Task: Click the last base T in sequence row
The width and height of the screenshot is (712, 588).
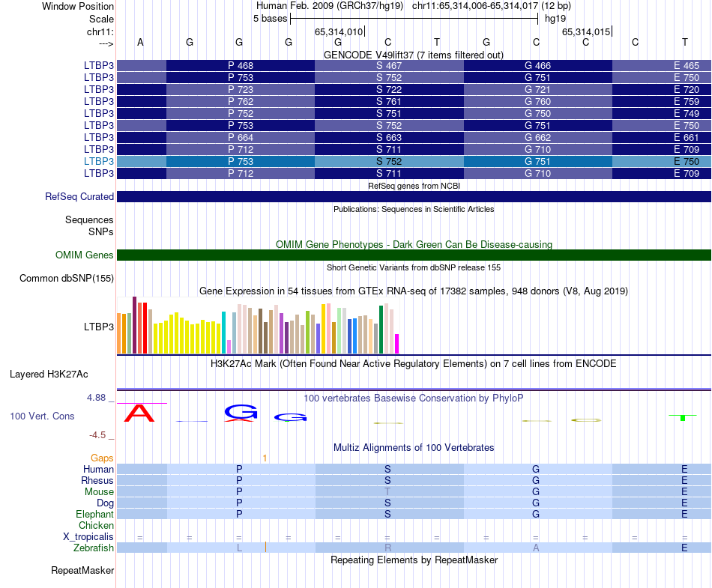Action: tap(685, 42)
